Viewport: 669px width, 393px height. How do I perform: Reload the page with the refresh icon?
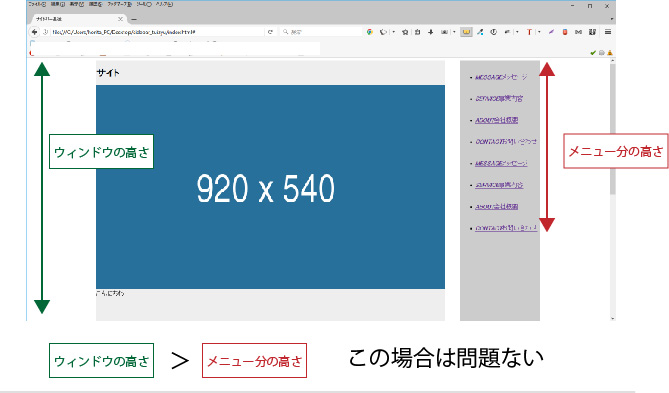[270, 32]
